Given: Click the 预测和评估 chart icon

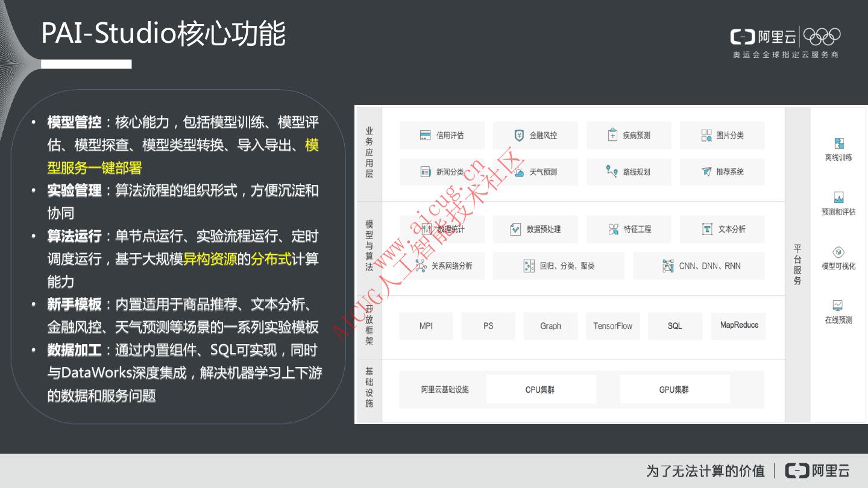Looking at the screenshot, I should point(838,198).
